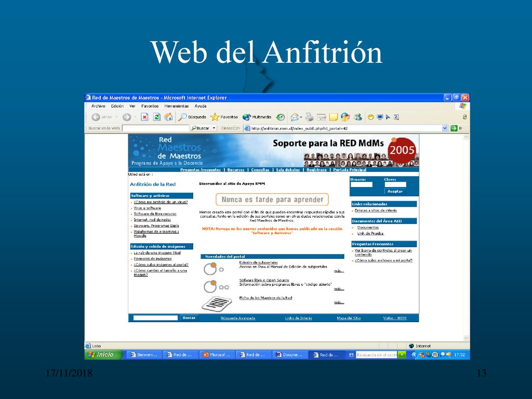Click the Inicio start button

coord(102,355)
